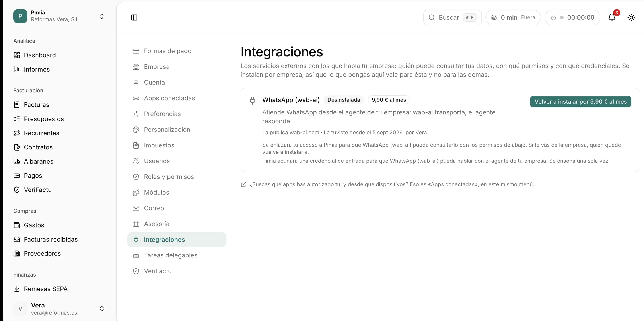
Task: Click the WhatsApp (wab-ai) integration title
Action: coord(291,100)
